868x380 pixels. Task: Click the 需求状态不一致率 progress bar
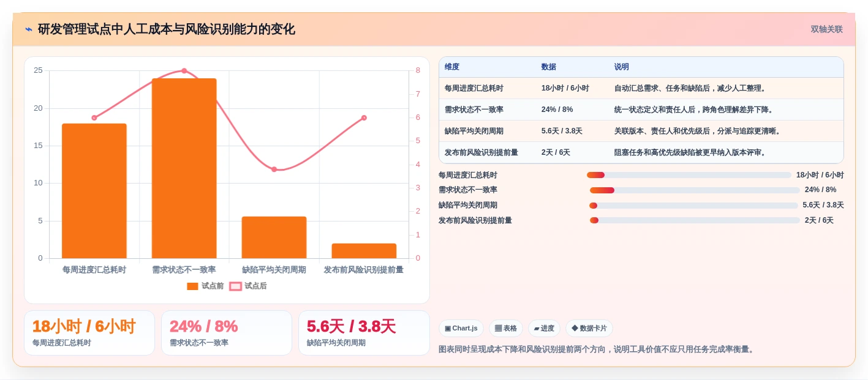tap(695, 190)
